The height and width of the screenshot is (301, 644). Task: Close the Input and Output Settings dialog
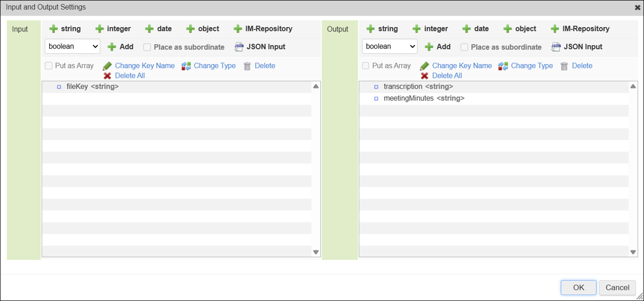[x=637, y=8]
